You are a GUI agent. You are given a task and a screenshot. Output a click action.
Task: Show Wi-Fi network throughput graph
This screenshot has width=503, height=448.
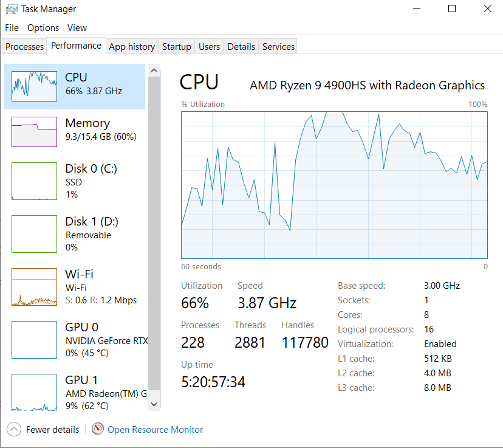(x=34, y=287)
